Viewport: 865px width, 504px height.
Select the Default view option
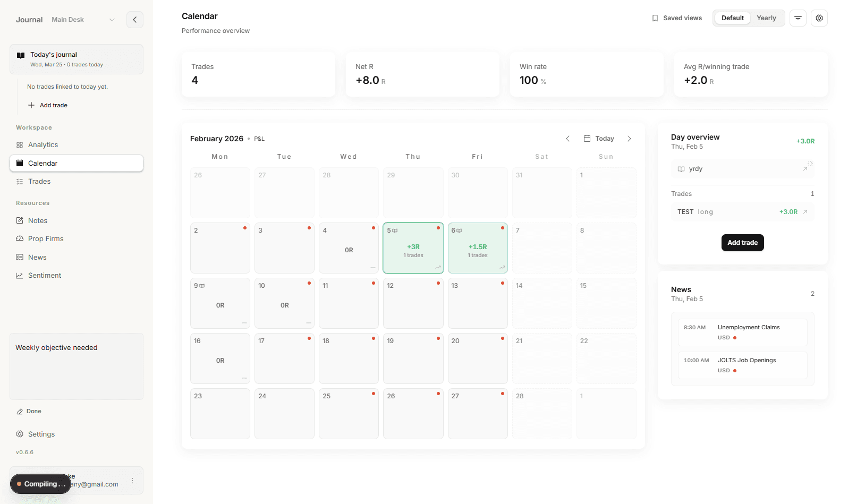pos(732,18)
